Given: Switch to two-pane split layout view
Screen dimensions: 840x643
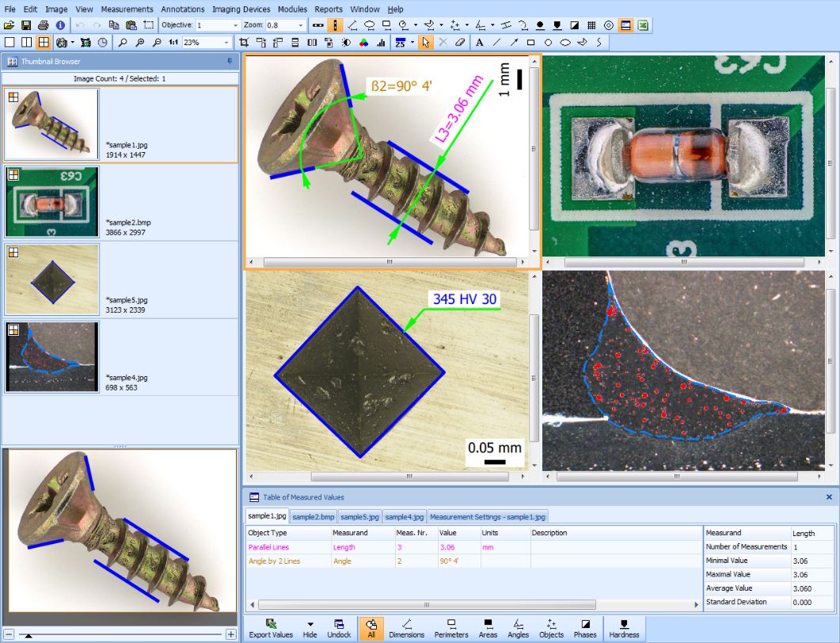Looking at the screenshot, I should point(26,42).
